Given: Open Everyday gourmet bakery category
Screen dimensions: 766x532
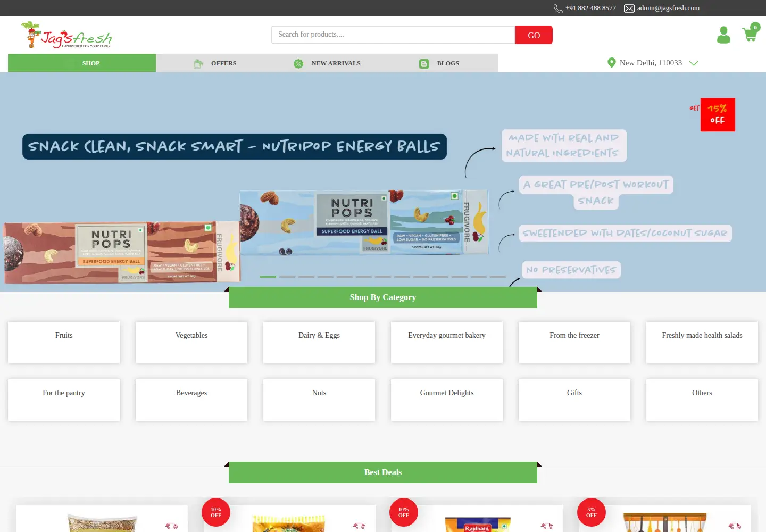Looking at the screenshot, I should point(447,343).
